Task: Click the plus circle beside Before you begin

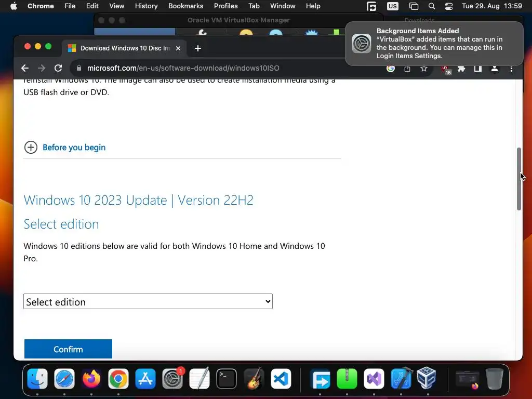Action: 31,147
